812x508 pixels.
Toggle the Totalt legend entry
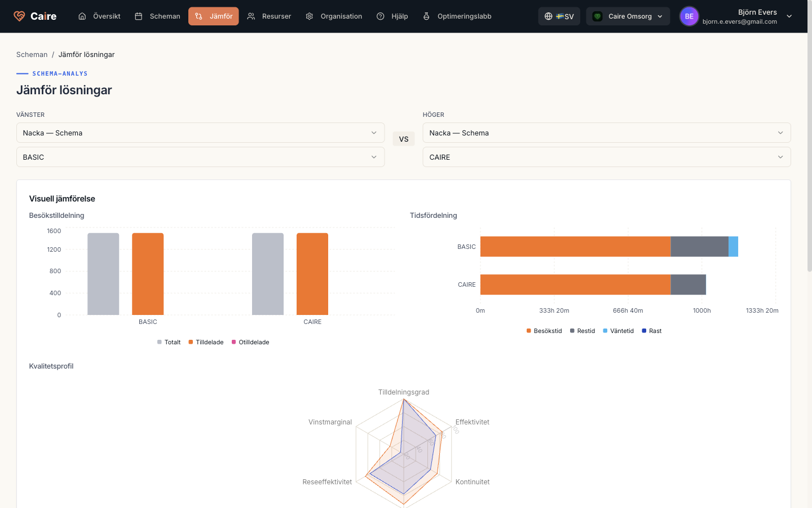(x=169, y=342)
